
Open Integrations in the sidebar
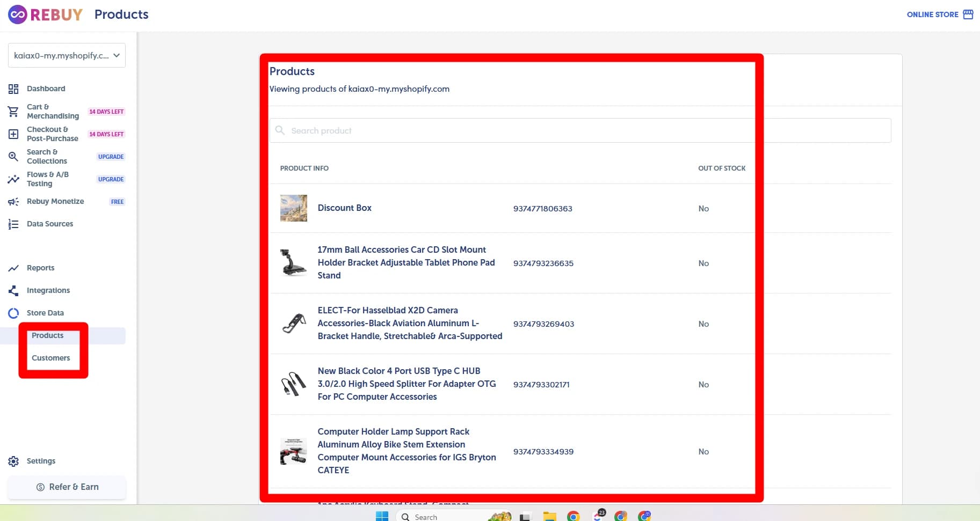tap(48, 290)
